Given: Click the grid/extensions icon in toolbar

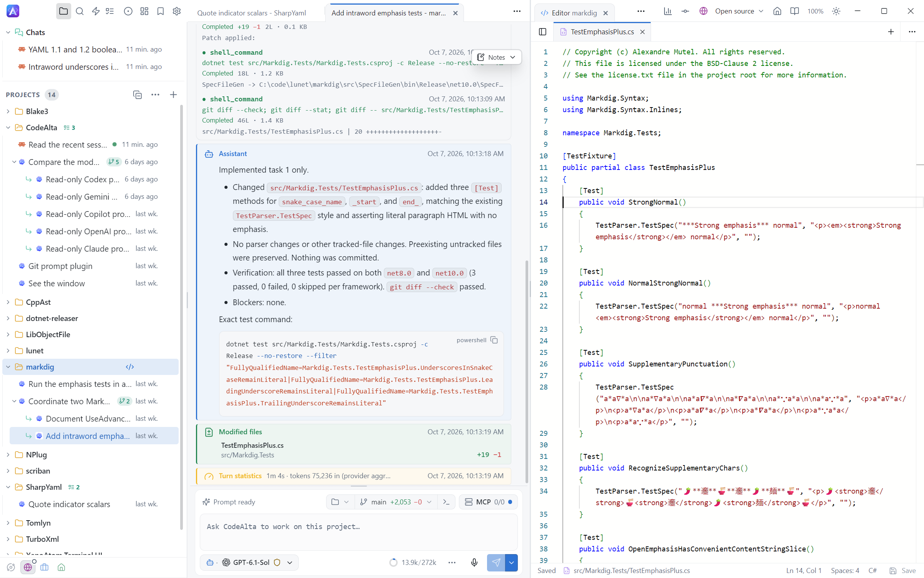Looking at the screenshot, I should coord(144,11).
